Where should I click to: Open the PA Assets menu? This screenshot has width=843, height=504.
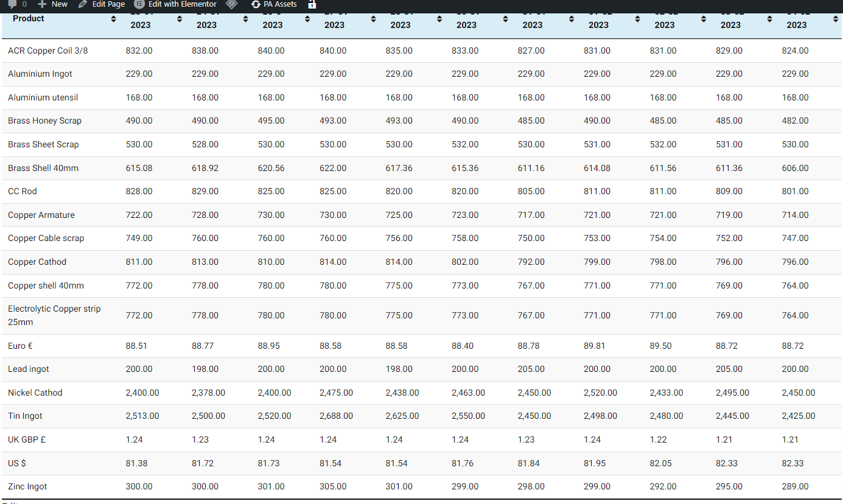[x=280, y=4]
